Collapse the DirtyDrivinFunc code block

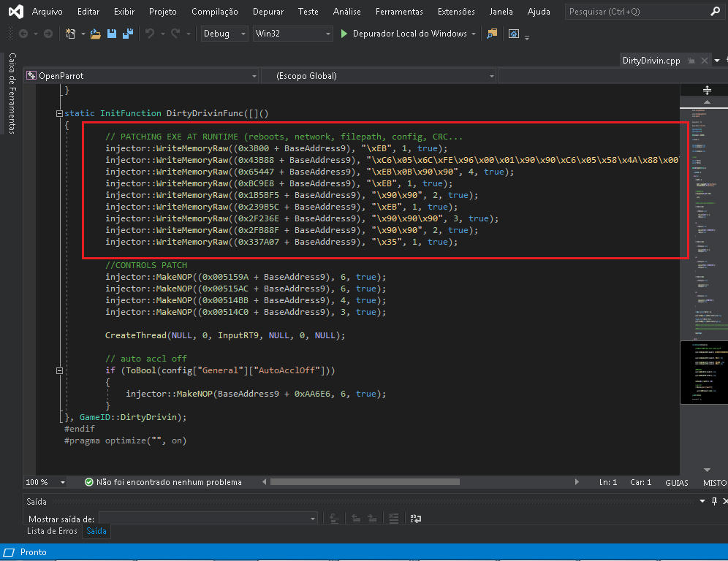[59, 113]
